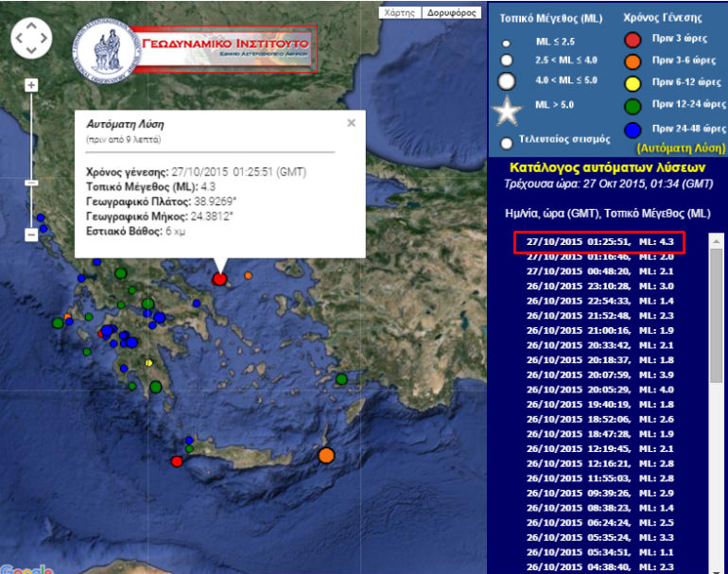Click the red earthquake marker below the popup

click(x=219, y=279)
